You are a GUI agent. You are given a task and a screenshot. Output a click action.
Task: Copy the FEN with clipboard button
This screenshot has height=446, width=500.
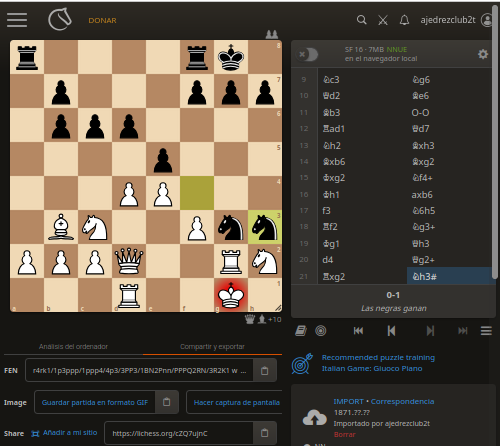coord(265,370)
